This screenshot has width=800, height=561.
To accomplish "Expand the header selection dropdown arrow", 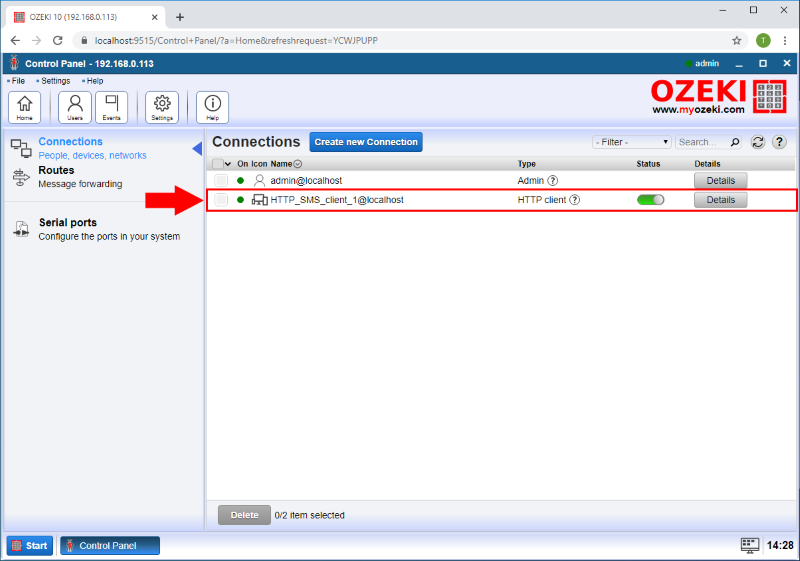I will pyautogui.click(x=228, y=164).
